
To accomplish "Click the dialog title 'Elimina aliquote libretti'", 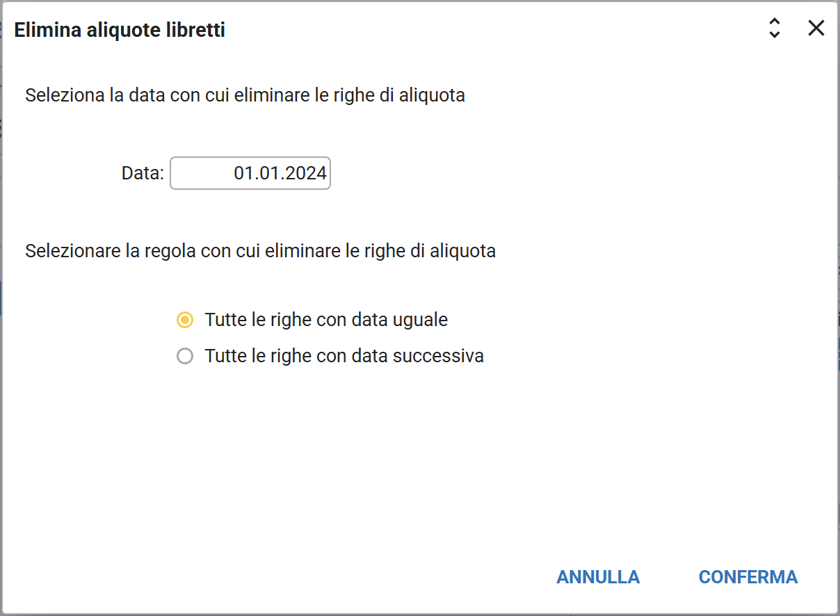I will [x=120, y=30].
